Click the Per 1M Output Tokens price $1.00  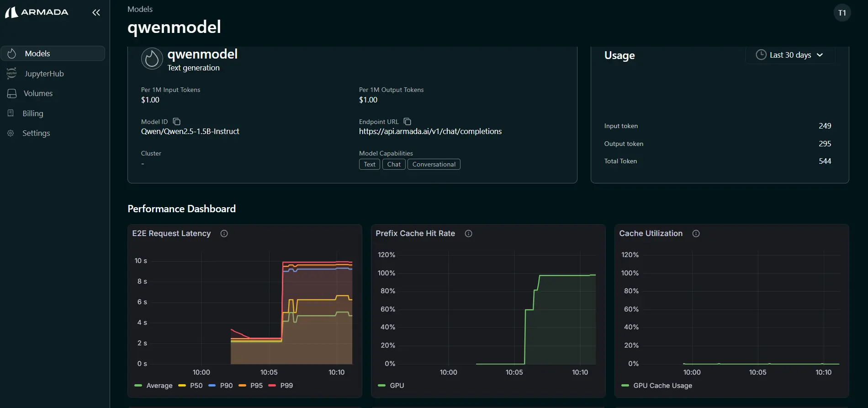[368, 100]
